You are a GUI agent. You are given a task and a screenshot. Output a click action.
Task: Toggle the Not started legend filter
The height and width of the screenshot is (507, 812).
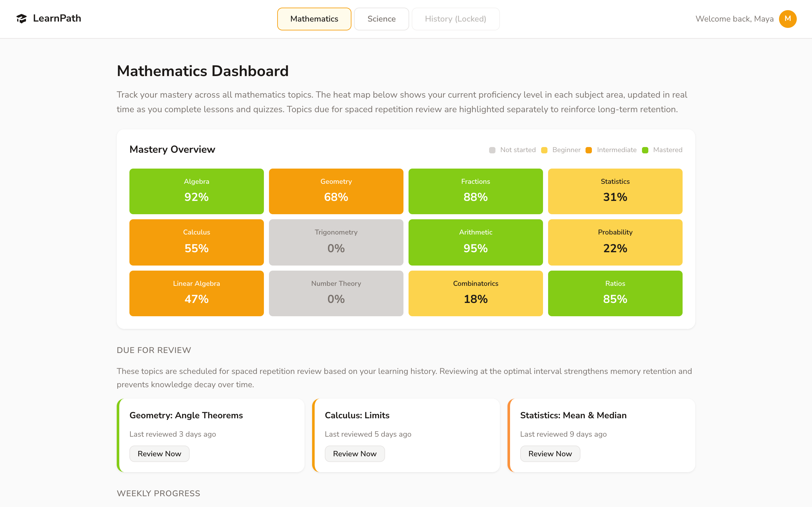click(492, 150)
